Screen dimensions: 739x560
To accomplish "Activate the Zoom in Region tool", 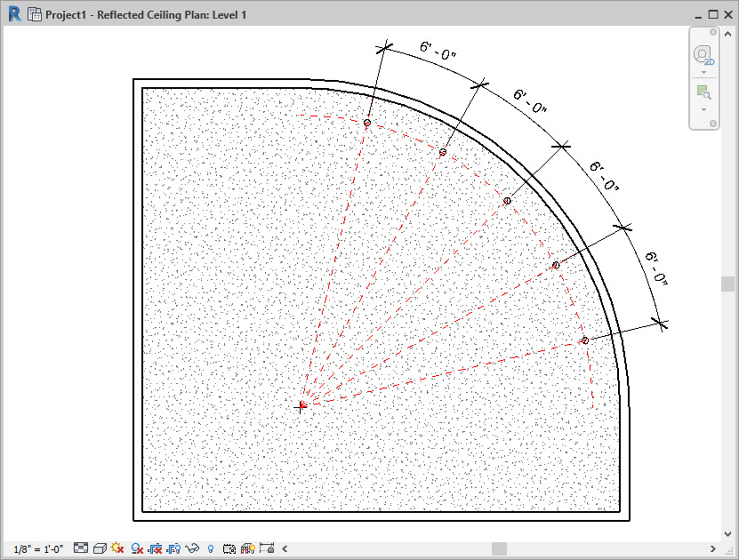I will tap(703, 92).
